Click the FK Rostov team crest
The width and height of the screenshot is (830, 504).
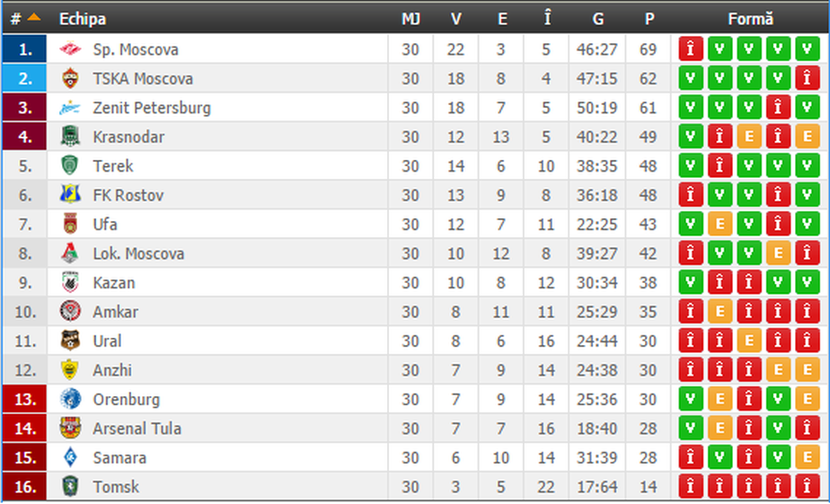tap(70, 195)
